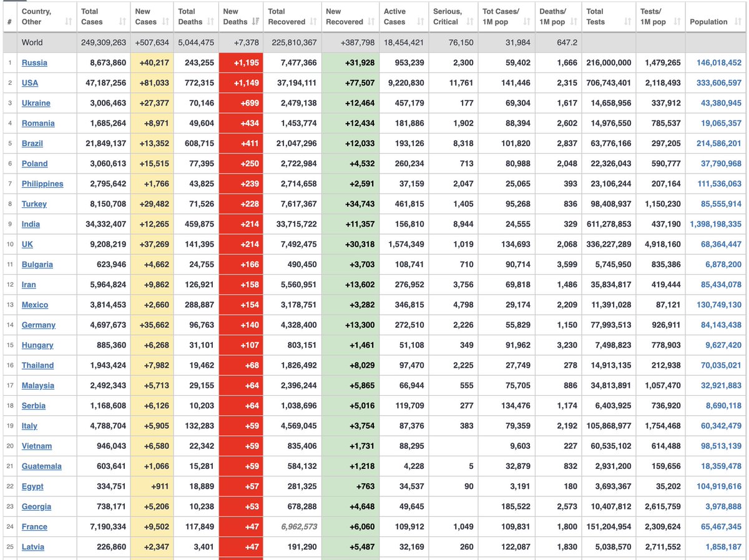Select Georgia tot cases per million 185,522
This screenshot has height=560, width=749.
516,507
